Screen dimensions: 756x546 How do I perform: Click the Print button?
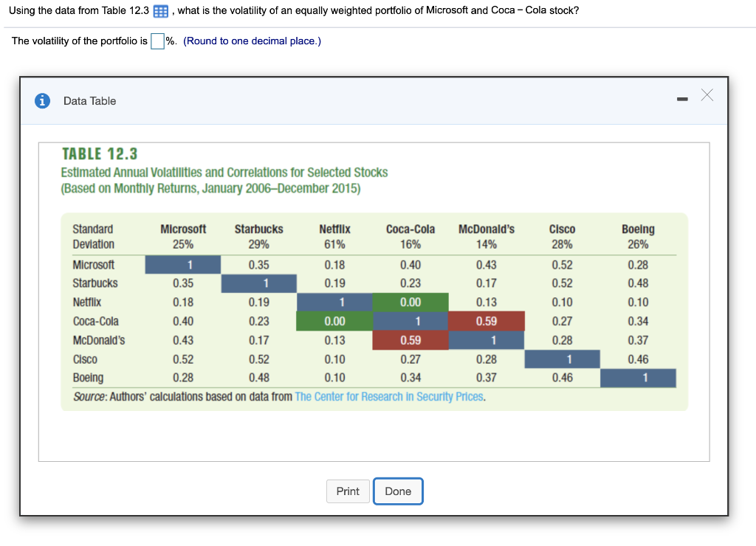348,491
